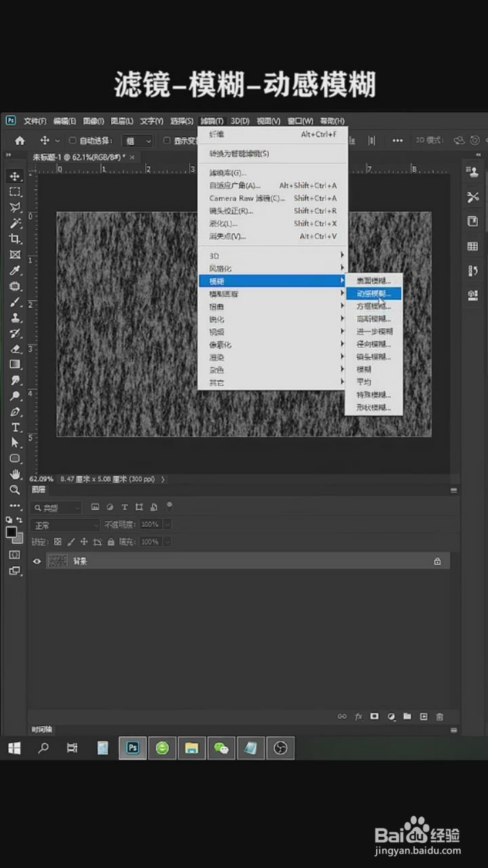The width and height of the screenshot is (488, 868).
Task: Toggle visibility eye of 背景 layer
Action: coord(37,561)
